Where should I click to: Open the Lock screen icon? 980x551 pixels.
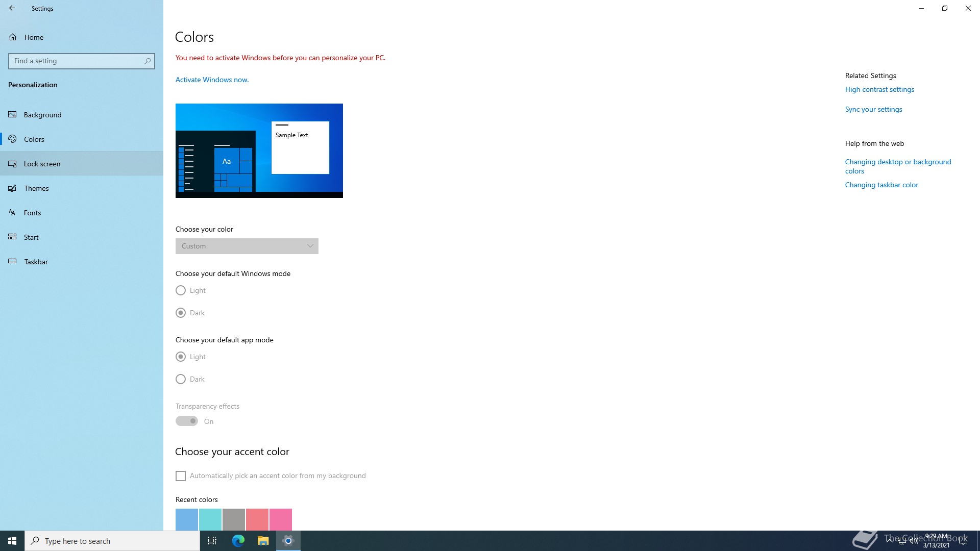click(12, 164)
